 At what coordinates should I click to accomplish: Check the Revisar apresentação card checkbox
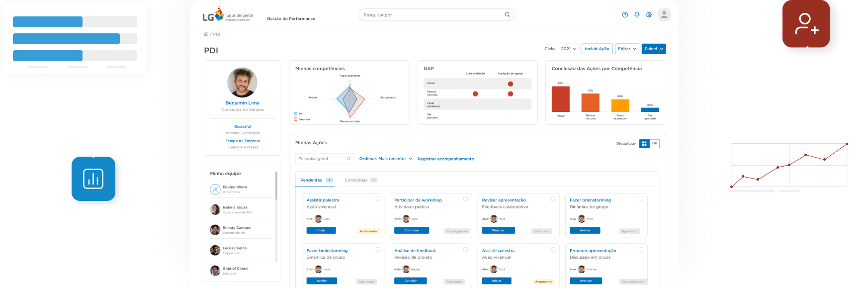[553, 199]
